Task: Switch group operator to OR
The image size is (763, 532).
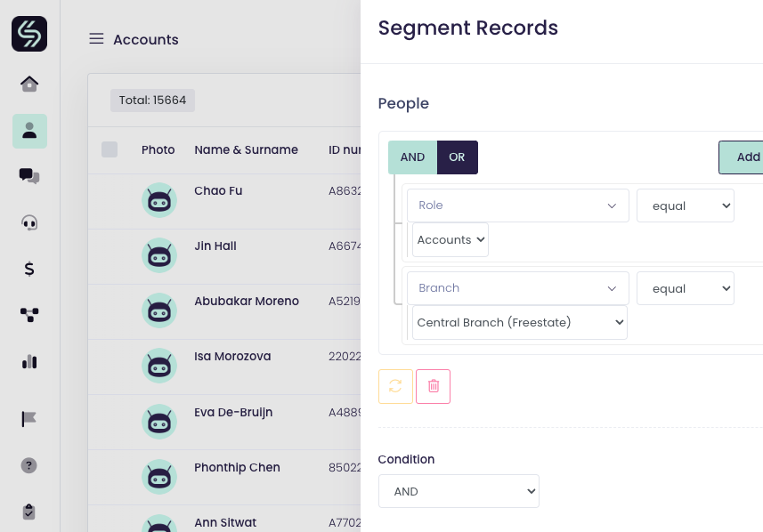Action: [457, 157]
